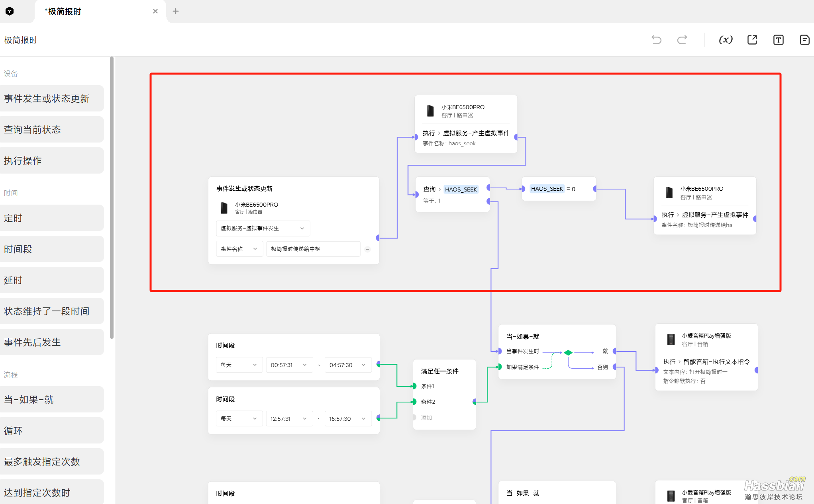Open the notes/log icon at top right
The height and width of the screenshot is (504, 814).
pos(804,40)
